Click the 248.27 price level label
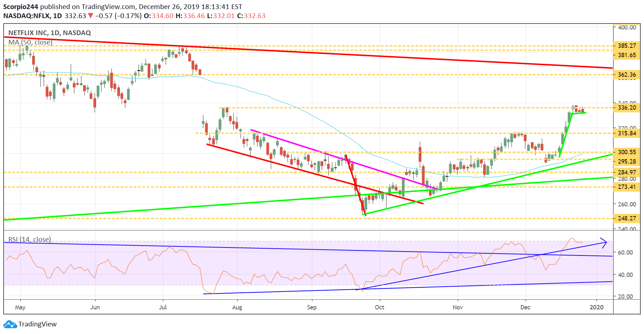Viewport: 644px width, 334px height. tap(627, 218)
